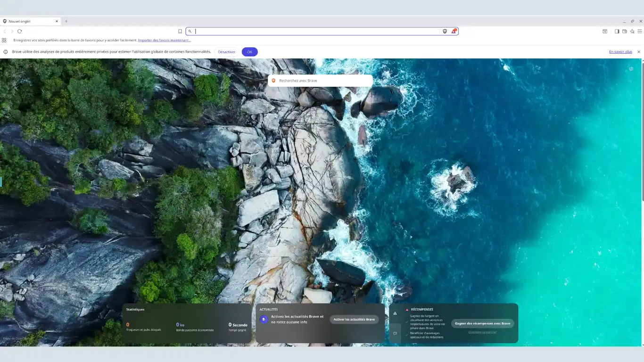Open Leo AI assistant icon
Image resolution: width=644 pixels, height=362 pixels.
pyautogui.click(x=632, y=31)
